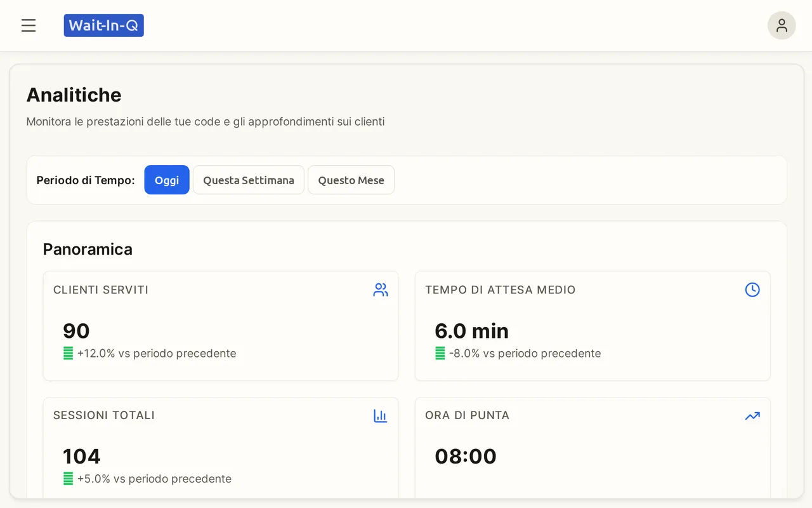Click the people icon in Clienti Serviti card
Image resolution: width=812 pixels, height=508 pixels.
381,290
